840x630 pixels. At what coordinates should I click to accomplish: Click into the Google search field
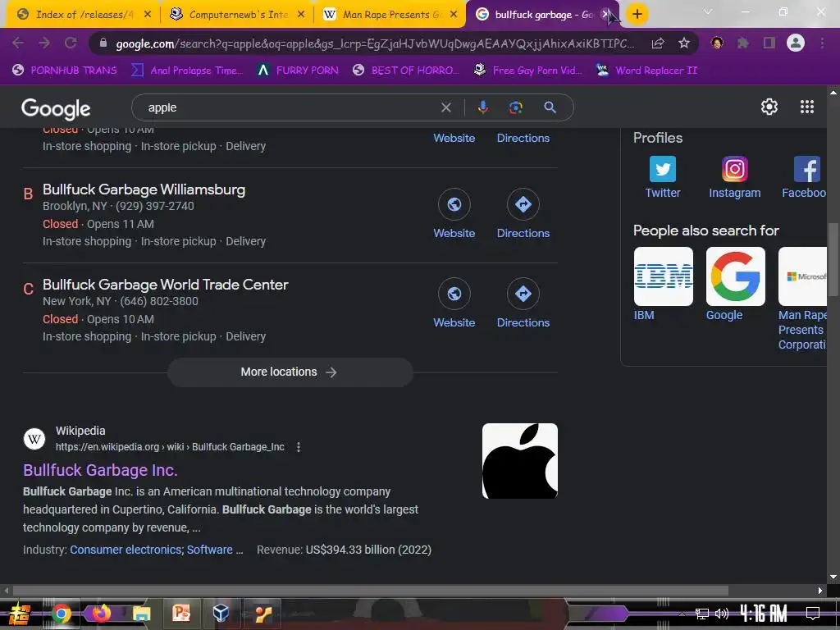click(x=290, y=107)
